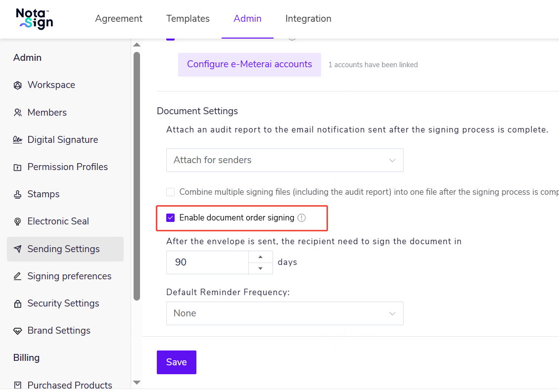Click the NotaSign logo

pyautogui.click(x=35, y=19)
